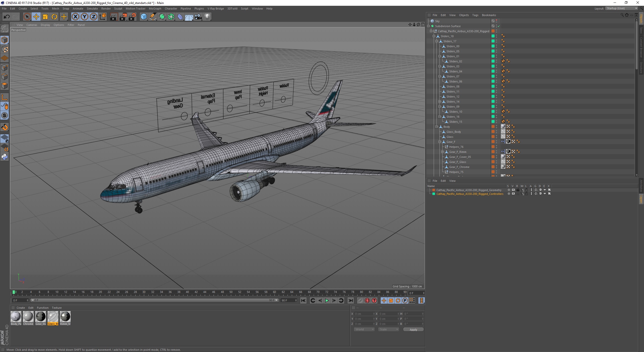This screenshot has height=352, width=644.
Task: Open the Scale mode dropdown
Action: [389, 329]
